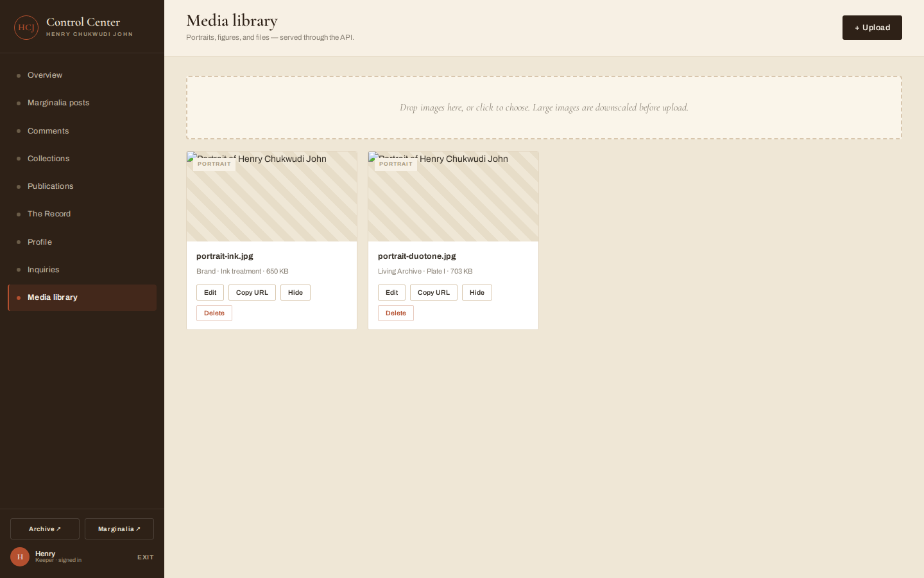Click the Upload button
Image resolution: width=924 pixels, height=578 pixels.
pyautogui.click(x=872, y=28)
